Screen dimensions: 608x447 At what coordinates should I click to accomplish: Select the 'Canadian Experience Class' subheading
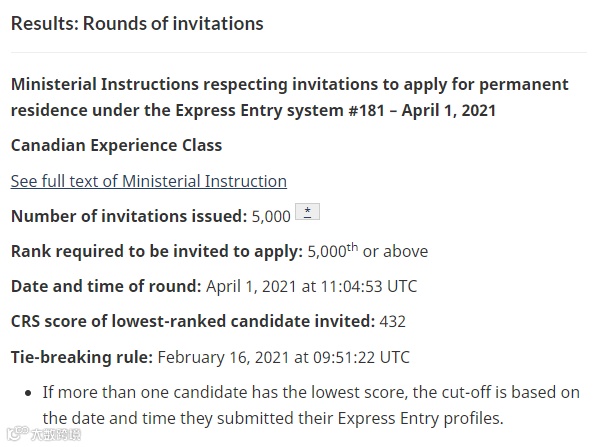pyautogui.click(x=116, y=145)
